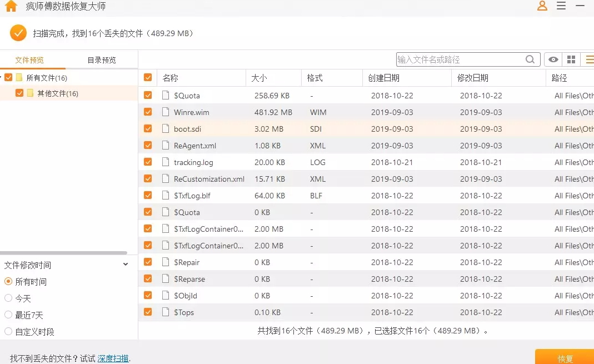Open the user account icon

542,6
